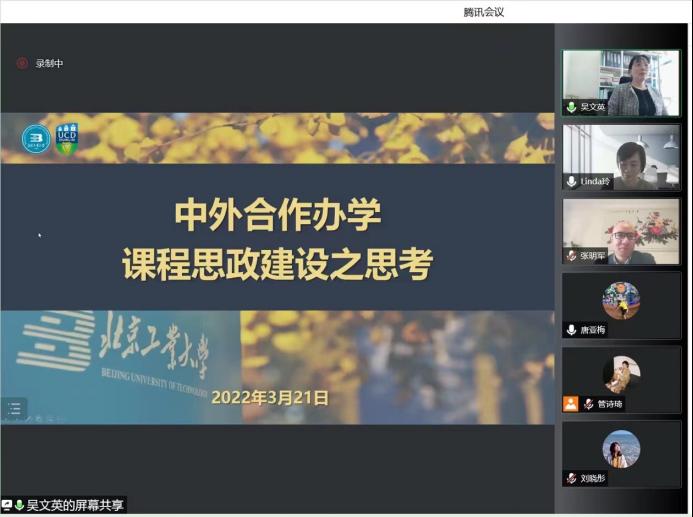Click 唐亚梅's round avatar
This screenshot has width=693, height=517.
621,300
